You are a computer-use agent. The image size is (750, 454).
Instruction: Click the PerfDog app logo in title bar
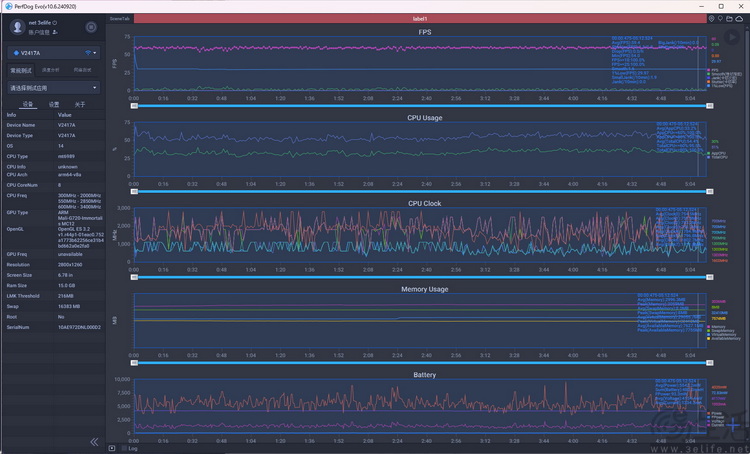pos(8,6)
